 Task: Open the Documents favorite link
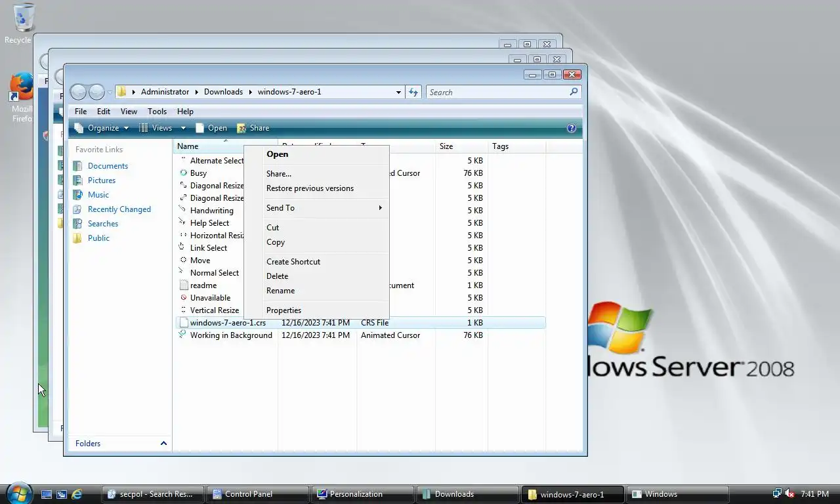pyautogui.click(x=108, y=166)
